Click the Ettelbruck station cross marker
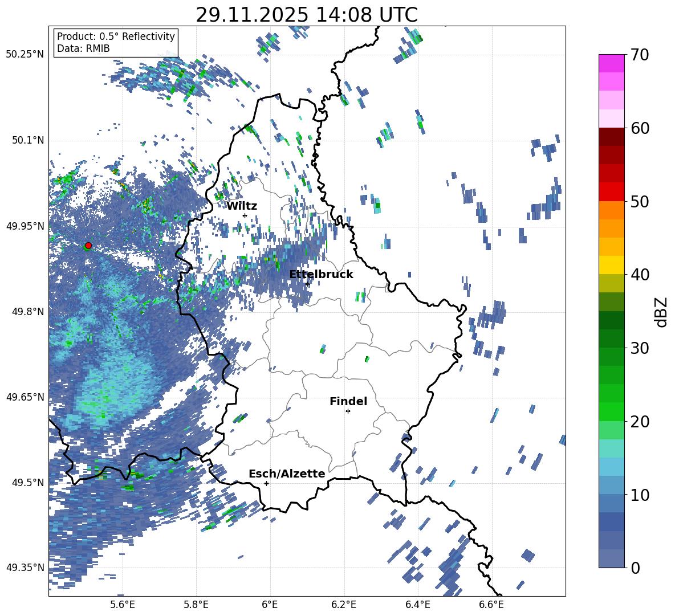675x616 pixels. [307, 284]
